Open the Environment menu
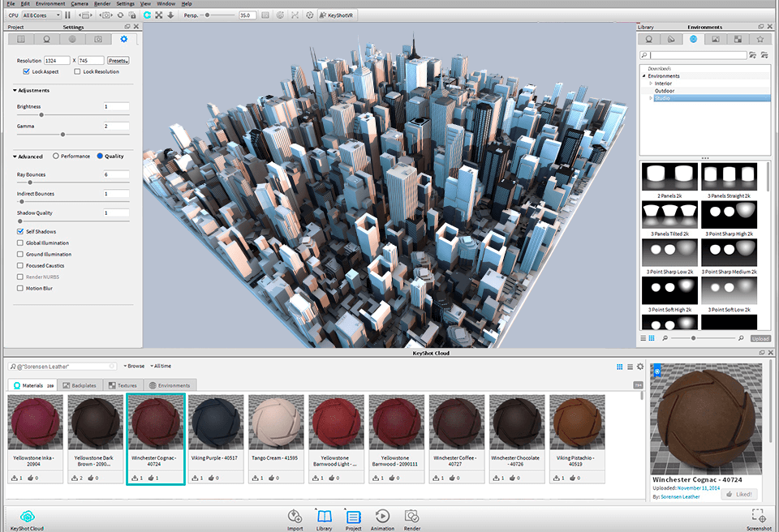The image size is (779, 532). tap(50, 3)
